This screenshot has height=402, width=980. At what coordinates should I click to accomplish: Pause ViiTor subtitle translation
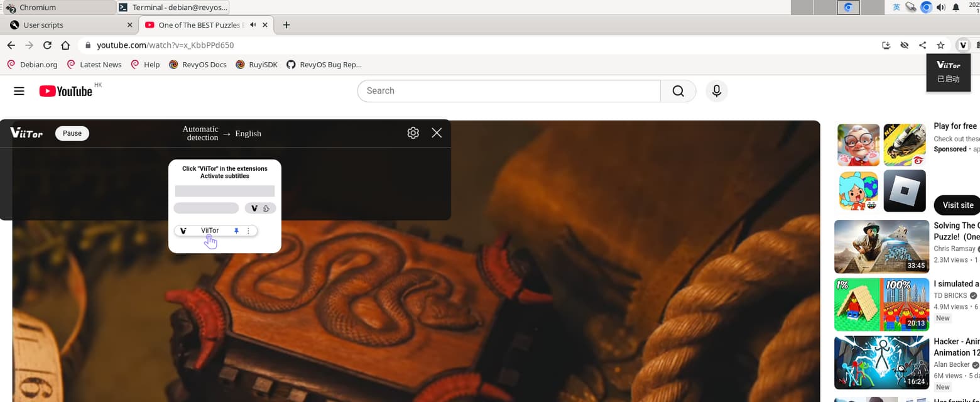tap(72, 133)
